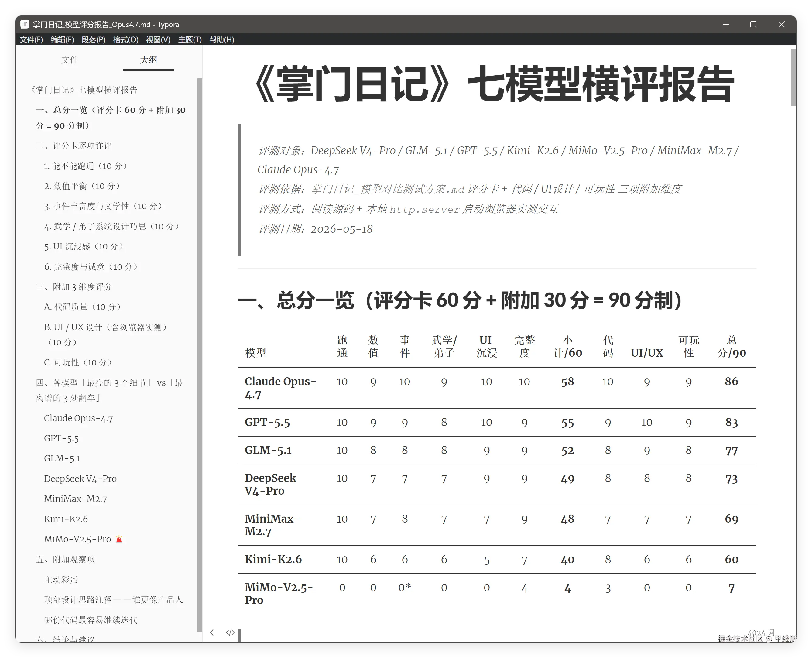Click the heading 一、总分一览 in document

(459, 300)
